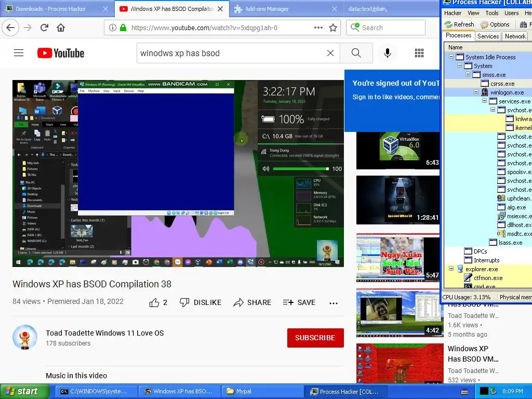Viewport: 532px width, 399px height.
Task: Show site information icon in address bar
Action: 112,28
